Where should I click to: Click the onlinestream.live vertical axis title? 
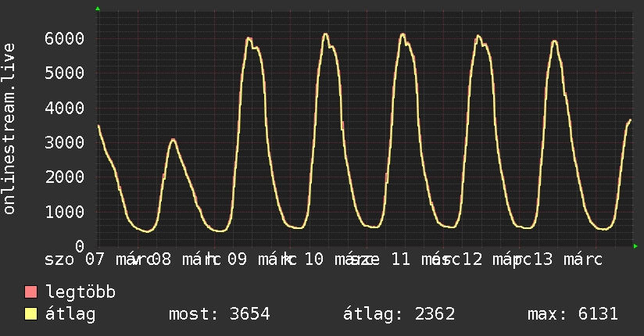pyautogui.click(x=9, y=129)
